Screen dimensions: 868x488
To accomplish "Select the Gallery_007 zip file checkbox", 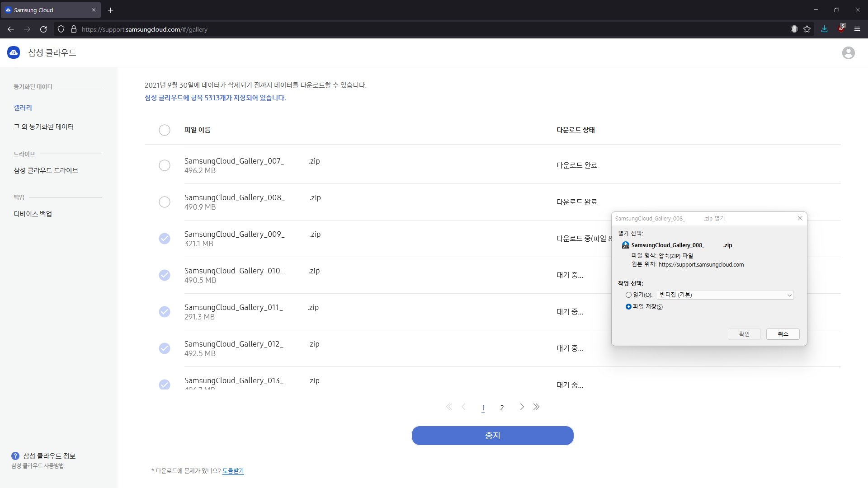I will click(165, 165).
